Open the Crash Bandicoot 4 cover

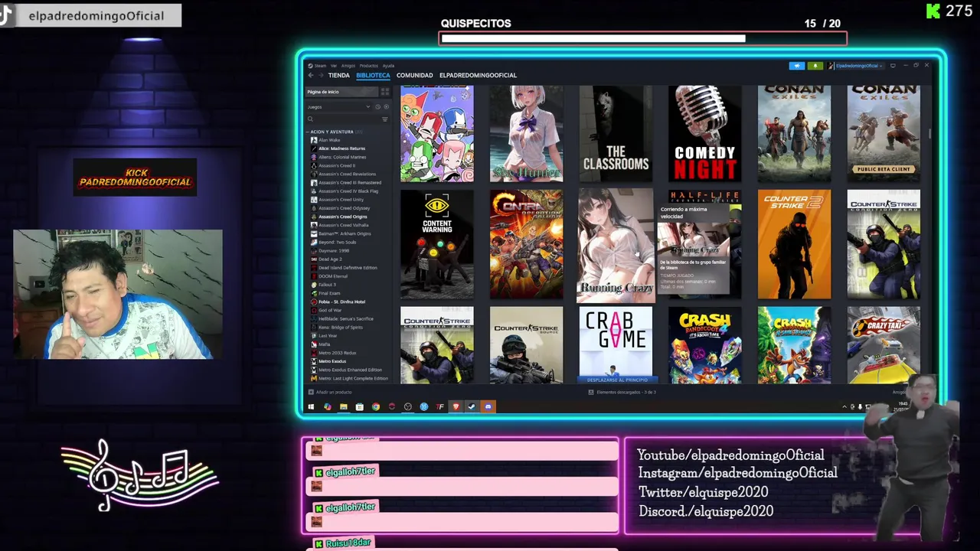coord(705,345)
